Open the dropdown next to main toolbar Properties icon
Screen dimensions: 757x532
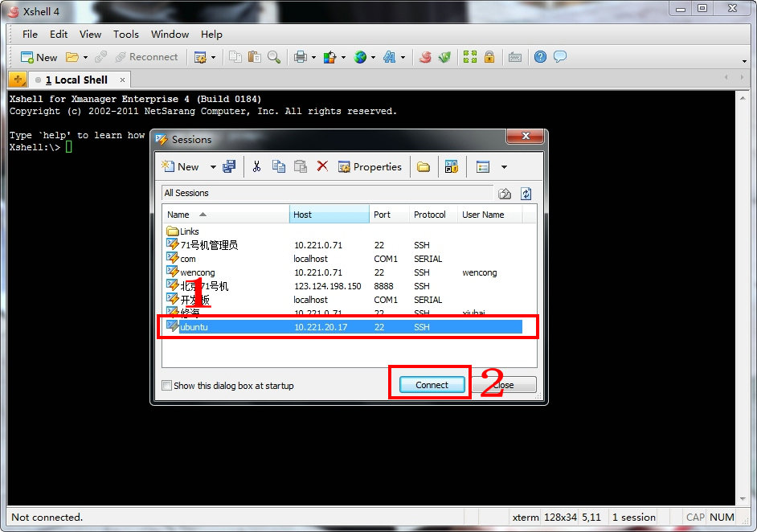coord(214,58)
